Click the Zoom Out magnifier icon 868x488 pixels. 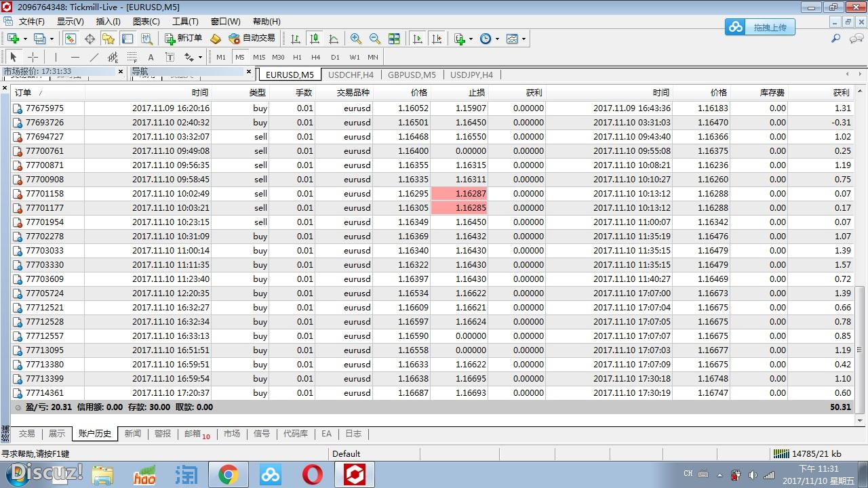coord(375,39)
